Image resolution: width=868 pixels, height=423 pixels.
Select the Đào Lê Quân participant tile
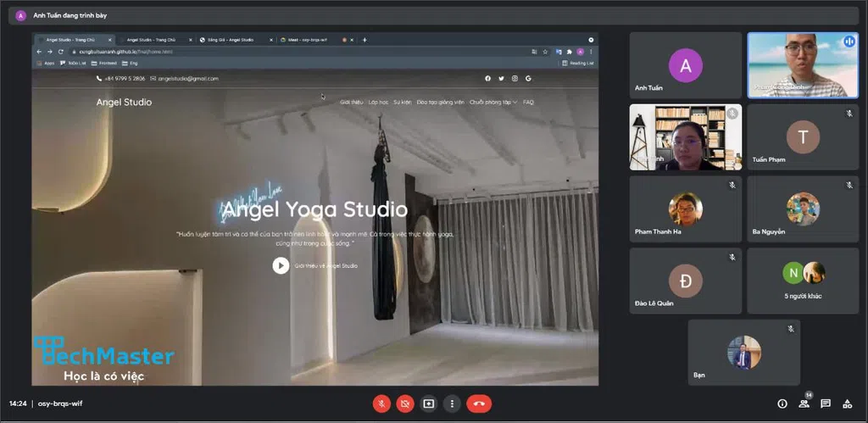(x=685, y=281)
